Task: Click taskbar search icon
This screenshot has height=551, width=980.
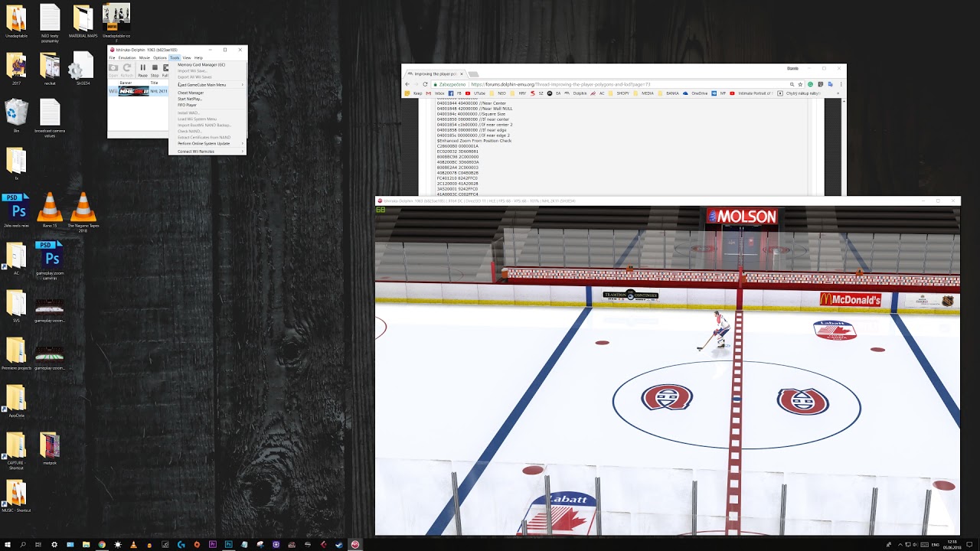Action: tap(22, 545)
